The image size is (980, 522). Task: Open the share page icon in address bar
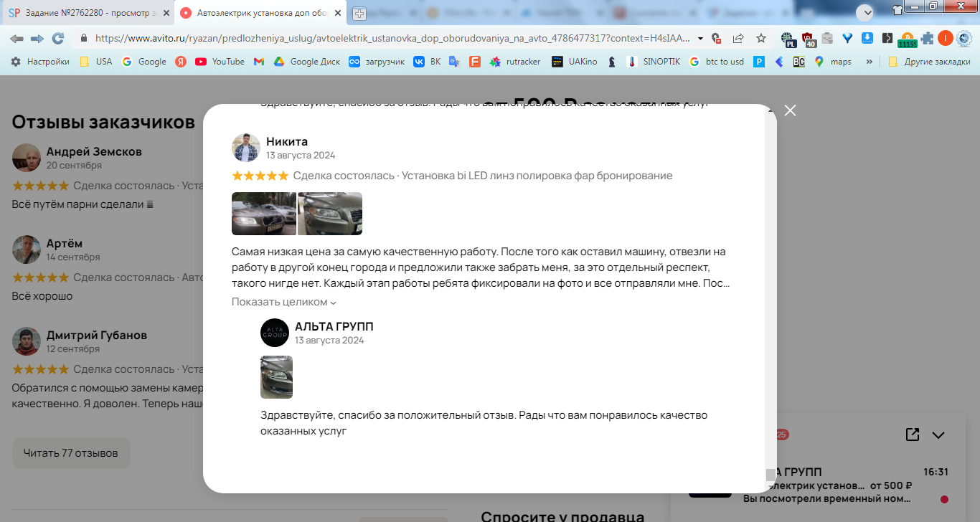(x=738, y=38)
